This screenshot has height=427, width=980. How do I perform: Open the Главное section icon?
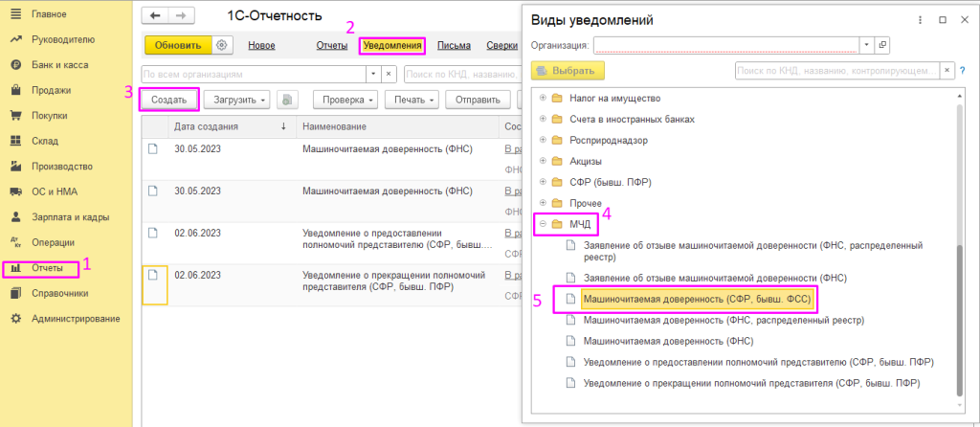point(16,13)
